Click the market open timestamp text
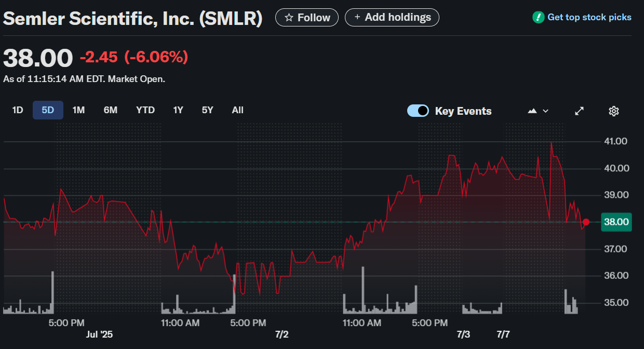 click(x=84, y=79)
